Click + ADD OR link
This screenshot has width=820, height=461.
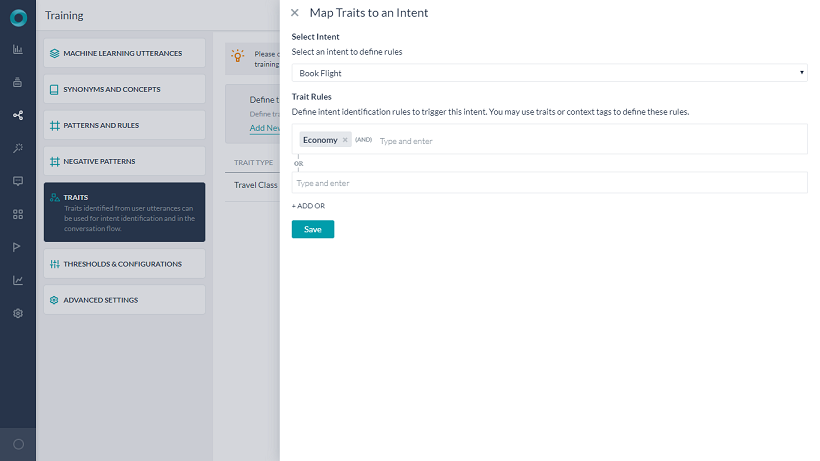[308, 206]
